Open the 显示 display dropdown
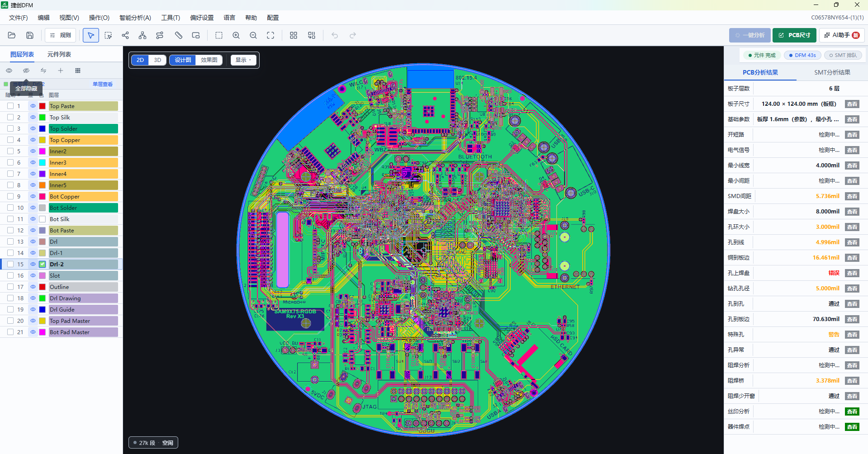 [243, 60]
